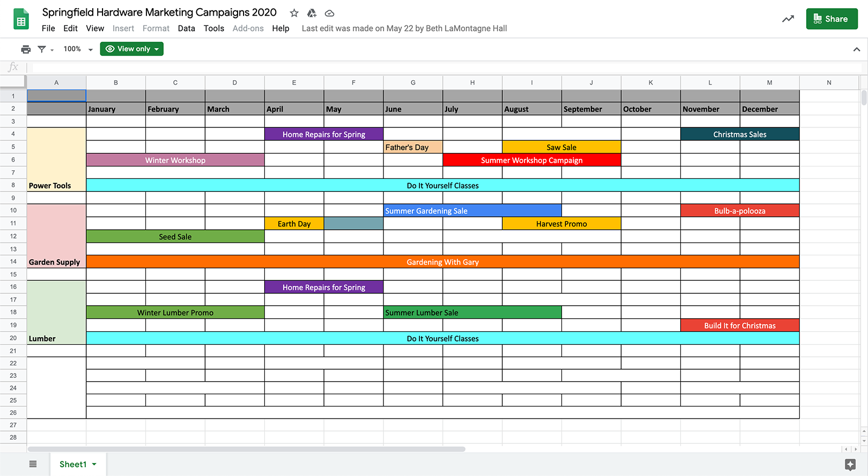
Task: Select the December header cell
Action: point(770,108)
